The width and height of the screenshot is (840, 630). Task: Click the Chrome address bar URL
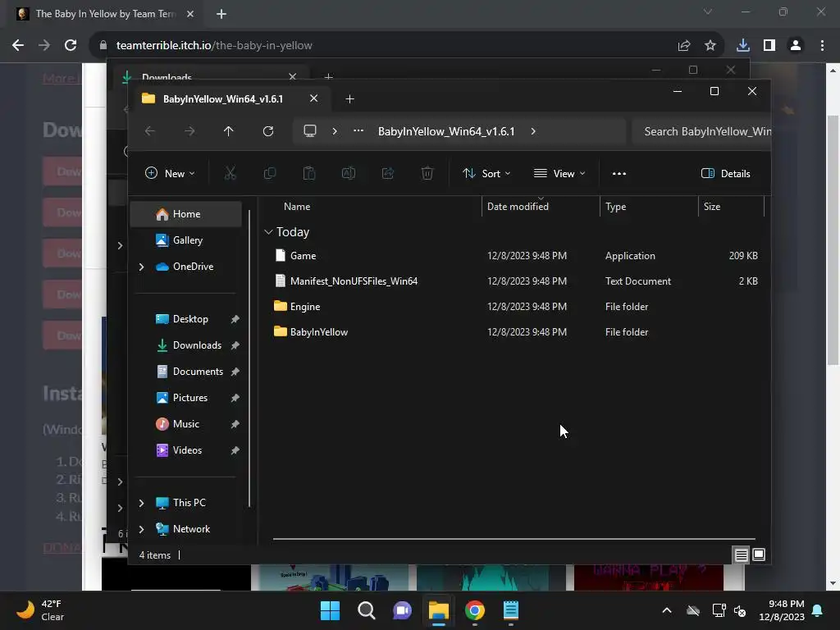point(214,46)
